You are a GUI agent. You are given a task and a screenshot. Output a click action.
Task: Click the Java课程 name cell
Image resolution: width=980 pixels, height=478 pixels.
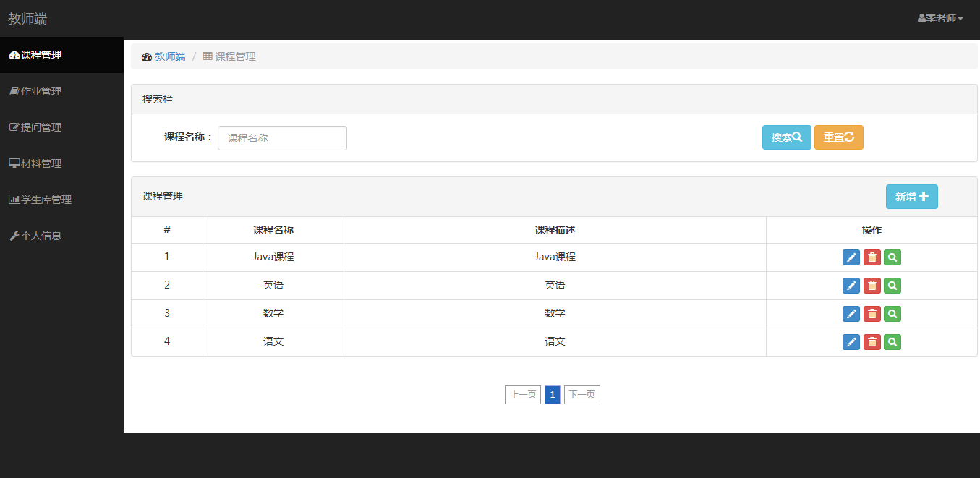(x=273, y=257)
